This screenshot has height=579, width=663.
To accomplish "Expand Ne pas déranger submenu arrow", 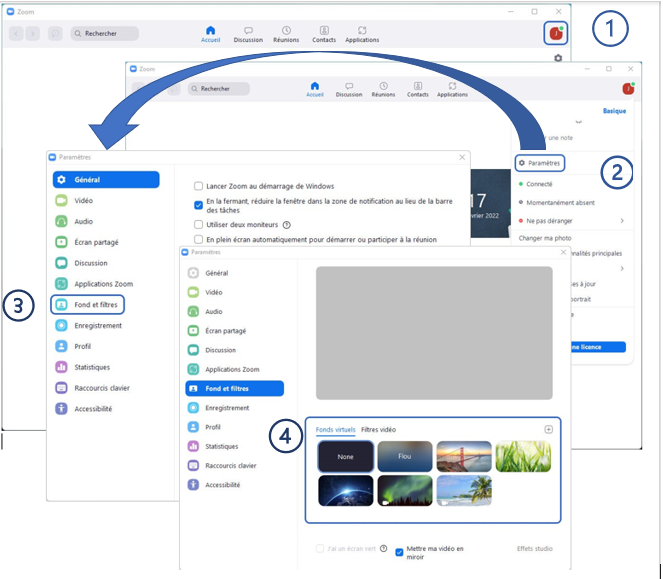I will [622, 221].
